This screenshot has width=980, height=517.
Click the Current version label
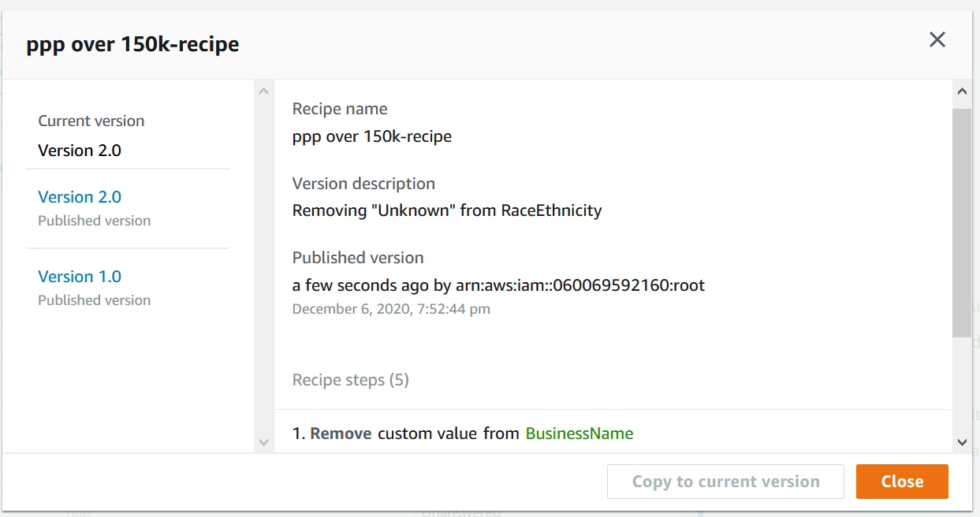pyautogui.click(x=91, y=121)
